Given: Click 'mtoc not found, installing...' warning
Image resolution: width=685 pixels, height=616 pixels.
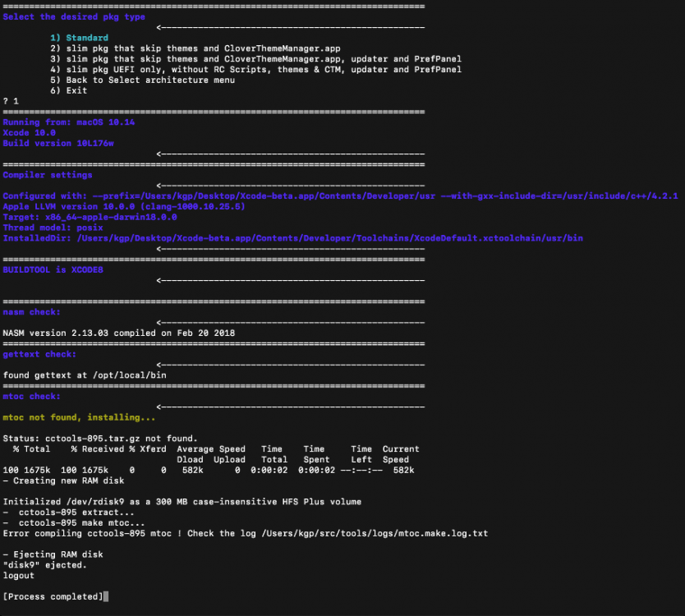Looking at the screenshot, I should (x=79, y=418).
